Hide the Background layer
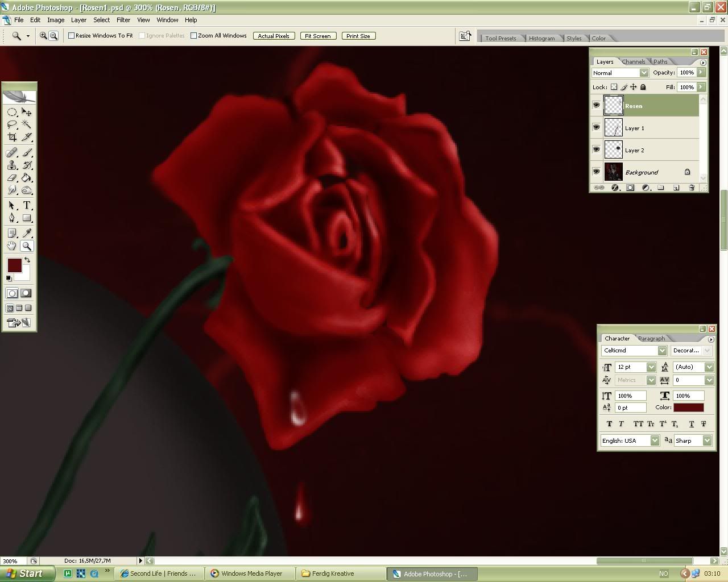The width and height of the screenshot is (728, 582). pos(596,172)
